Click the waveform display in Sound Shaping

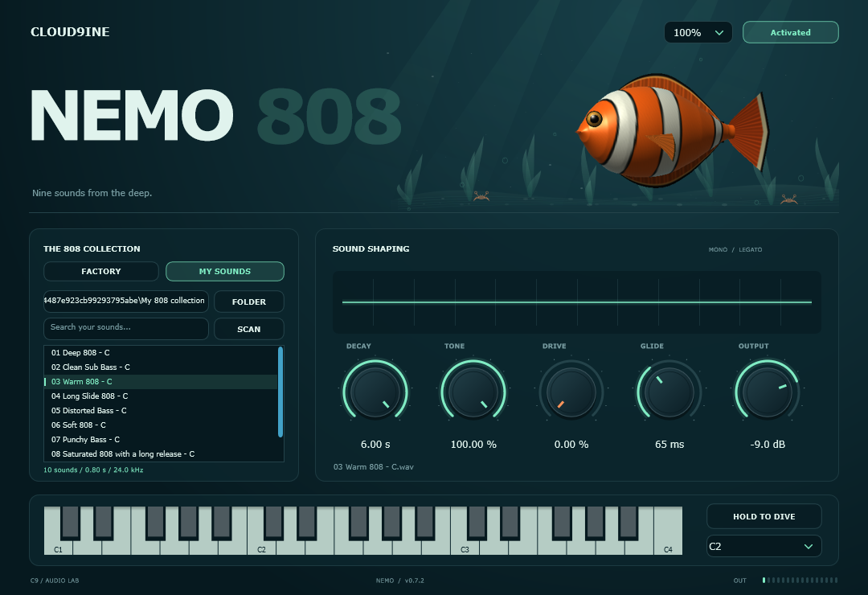(577, 302)
